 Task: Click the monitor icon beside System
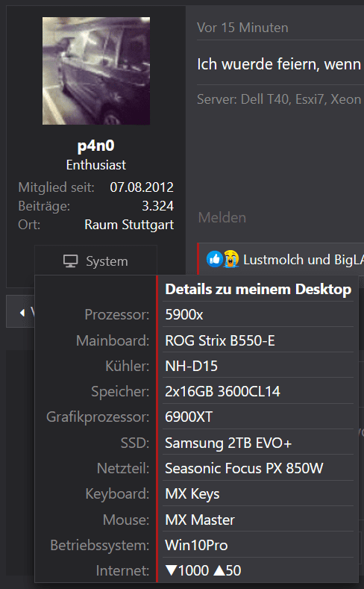(71, 261)
